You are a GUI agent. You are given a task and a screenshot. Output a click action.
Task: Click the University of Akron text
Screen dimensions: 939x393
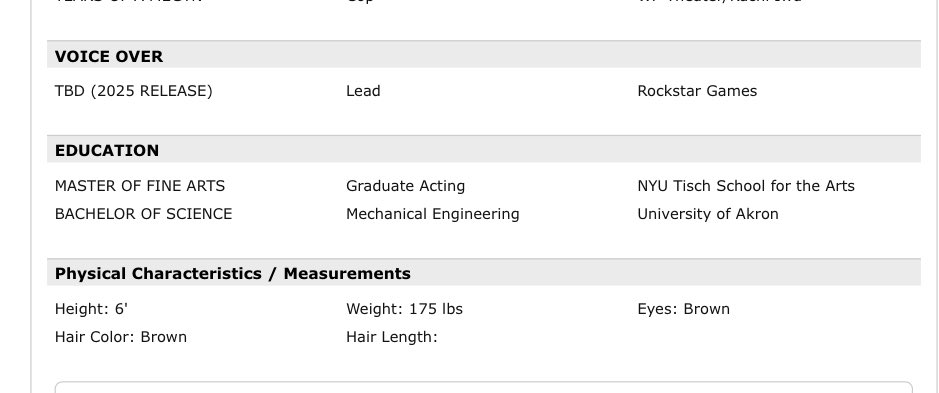point(708,214)
